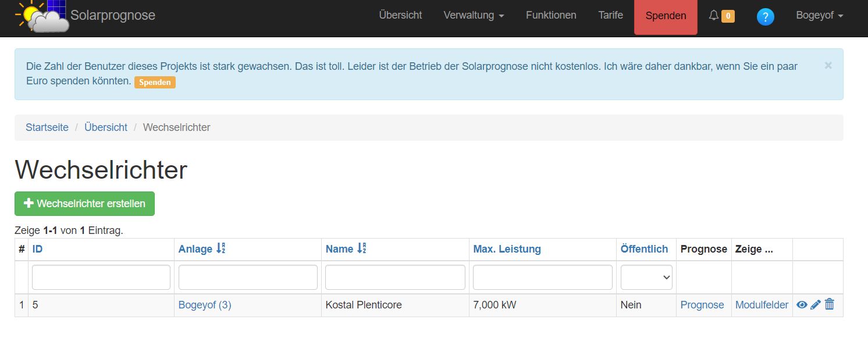Click the blue help question mark icon
868x348 pixels.
pyautogui.click(x=765, y=17)
